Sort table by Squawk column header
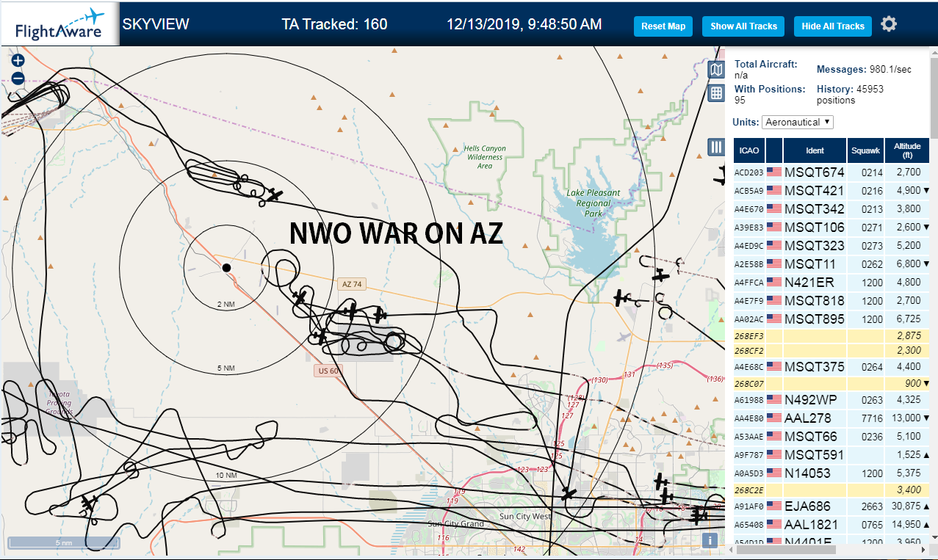938x560 pixels. pyautogui.click(x=865, y=150)
